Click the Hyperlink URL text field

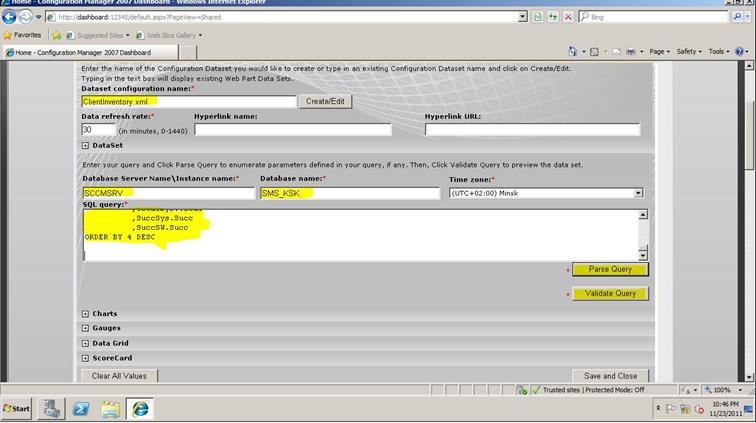click(532, 129)
